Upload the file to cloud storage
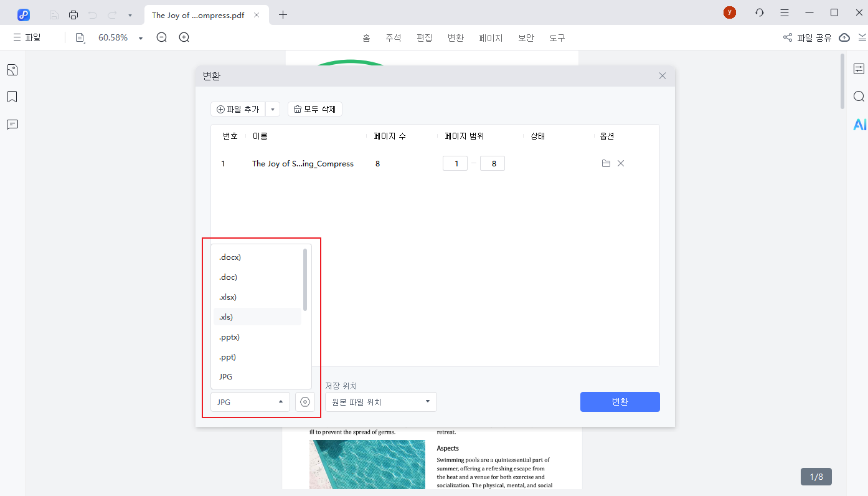868x496 pixels. pyautogui.click(x=844, y=37)
